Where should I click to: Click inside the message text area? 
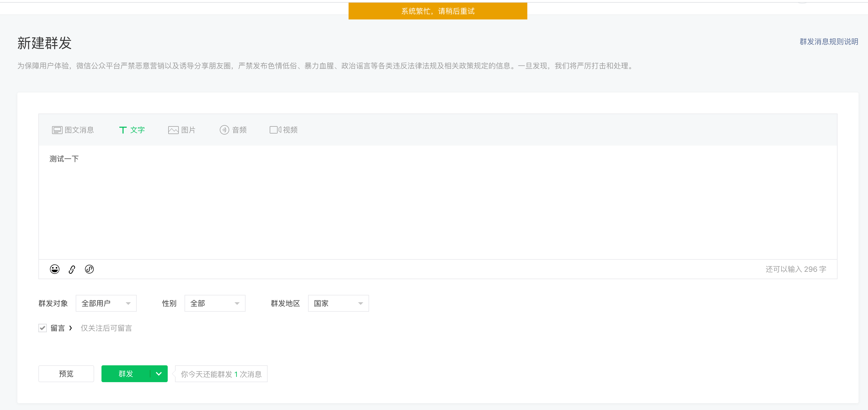pyautogui.click(x=437, y=202)
